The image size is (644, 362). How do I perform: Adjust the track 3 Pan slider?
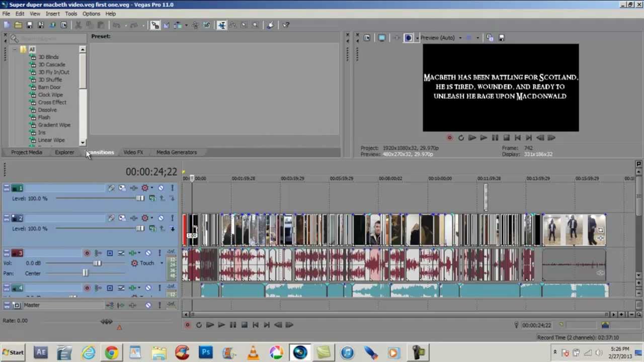click(86, 273)
